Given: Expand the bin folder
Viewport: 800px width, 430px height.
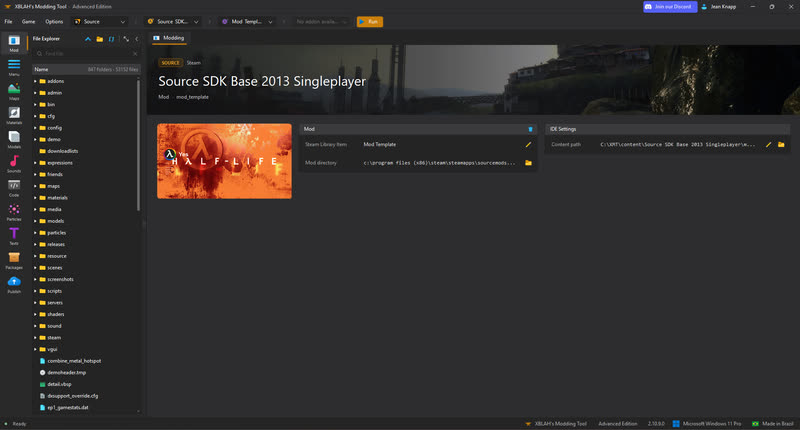Looking at the screenshot, I should (35, 105).
